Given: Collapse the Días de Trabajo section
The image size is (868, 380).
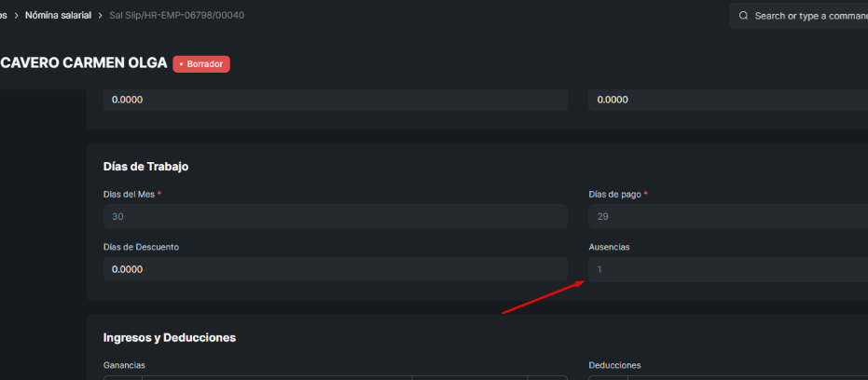Looking at the screenshot, I should click(146, 166).
